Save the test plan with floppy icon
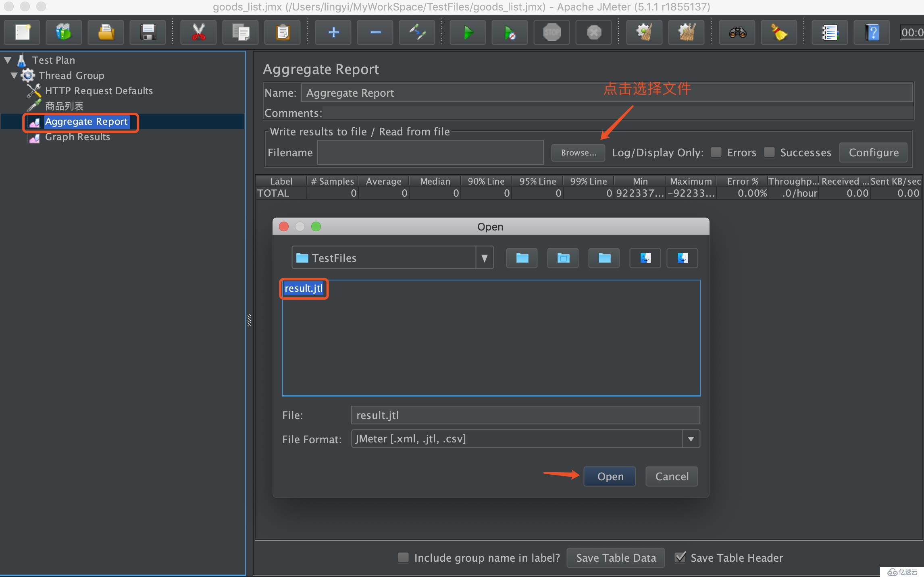Screen dimensions: 924x577 (148, 32)
